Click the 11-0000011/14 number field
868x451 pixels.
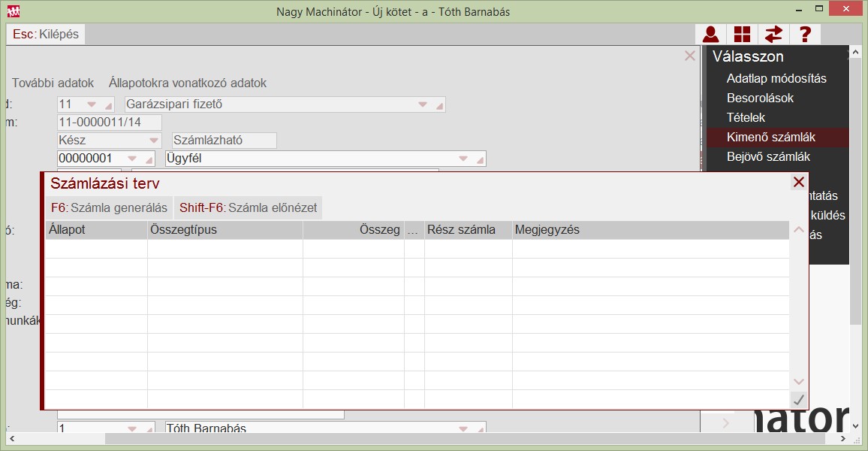(109, 123)
